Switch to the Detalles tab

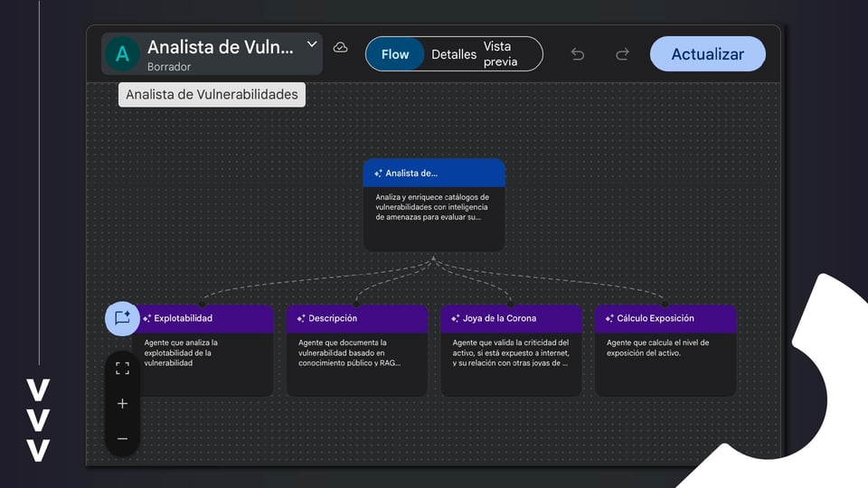coord(453,54)
